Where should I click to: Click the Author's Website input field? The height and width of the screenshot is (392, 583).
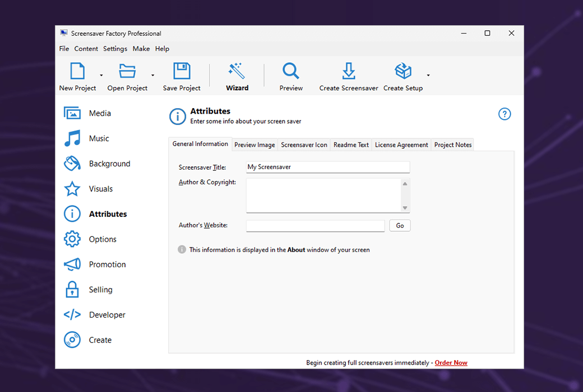coord(315,226)
